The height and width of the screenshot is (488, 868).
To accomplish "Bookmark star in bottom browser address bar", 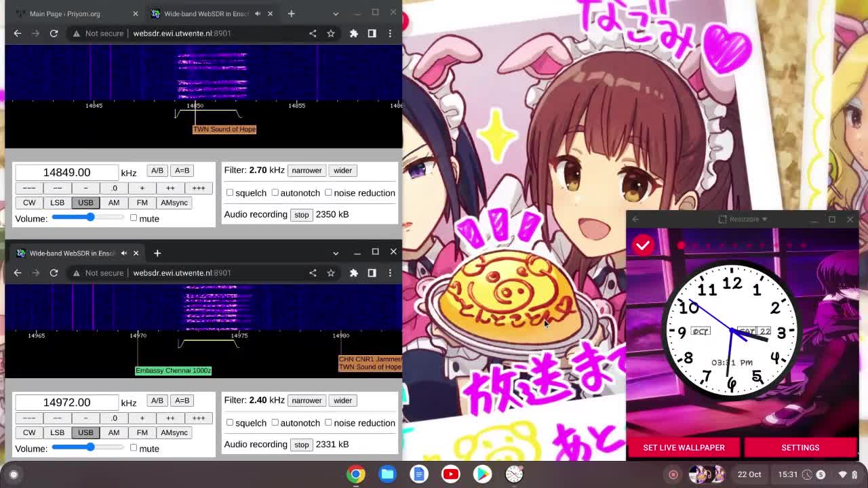I will [331, 272].
